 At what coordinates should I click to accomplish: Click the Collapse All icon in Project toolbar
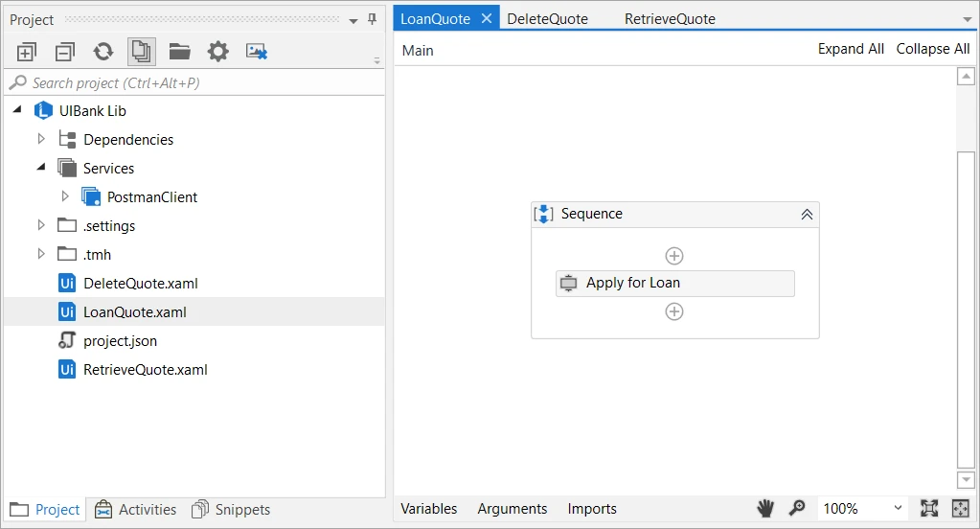point(65,52)
